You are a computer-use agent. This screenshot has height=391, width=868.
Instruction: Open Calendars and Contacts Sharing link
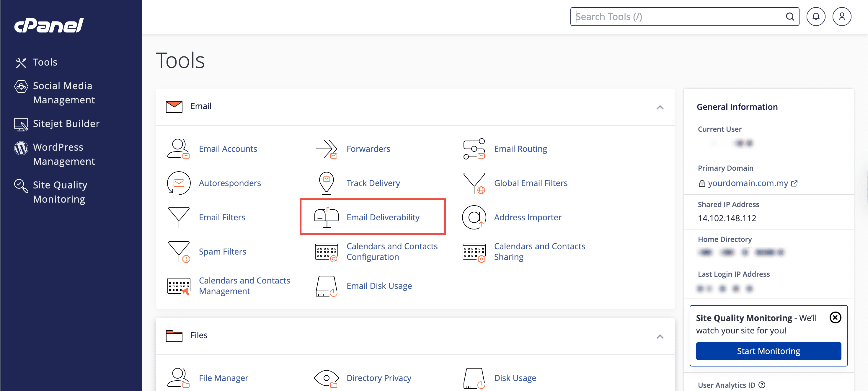pyautogui.click(x=539, y=252)
